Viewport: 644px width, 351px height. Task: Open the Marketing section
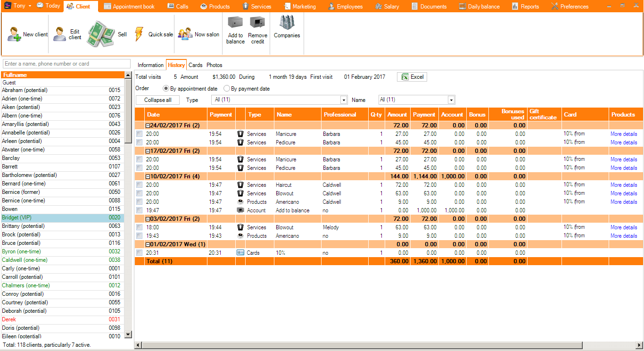pyautogui.click(x=300, y=7)
